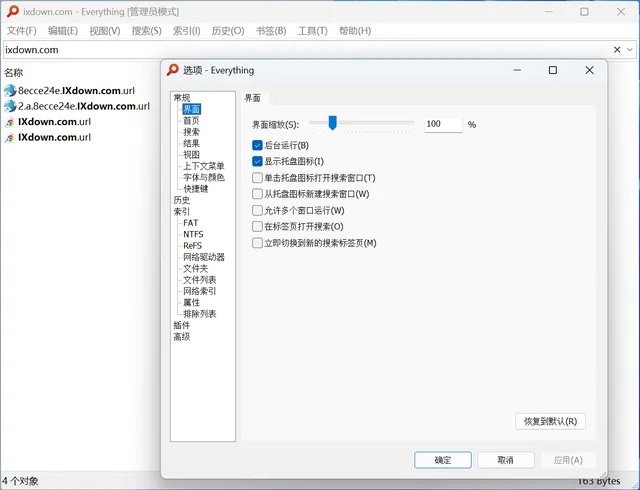Select 结果 in the options tree
The height and width of the screenshot is (490, 640).
(191, 143)
